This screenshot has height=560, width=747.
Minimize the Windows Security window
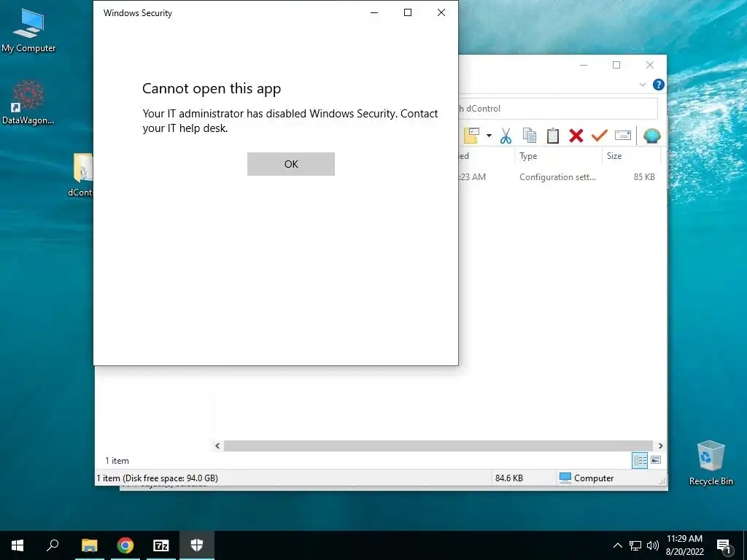[x=374, y=13]
